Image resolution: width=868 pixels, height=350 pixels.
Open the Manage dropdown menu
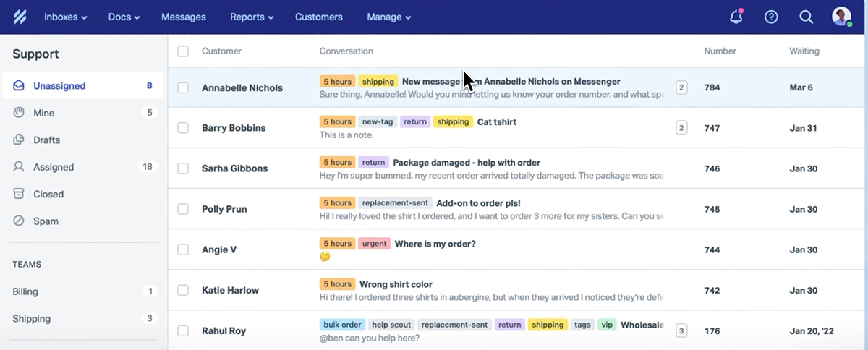(x=388, y=17)
